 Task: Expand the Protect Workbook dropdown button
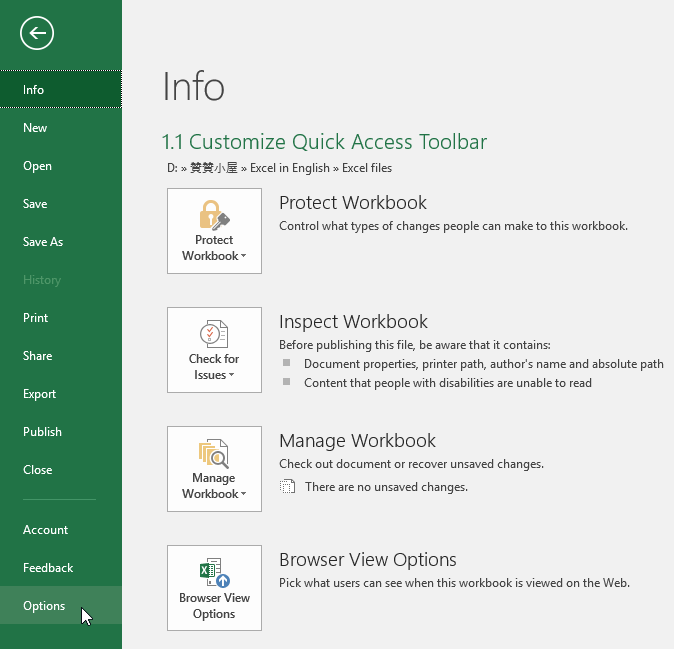[214, 231]
